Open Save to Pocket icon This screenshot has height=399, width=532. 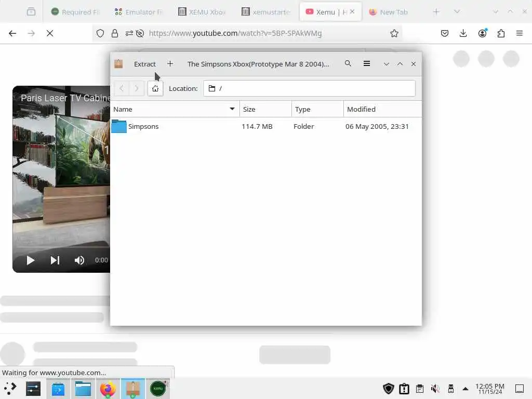(x=445, y=33)
